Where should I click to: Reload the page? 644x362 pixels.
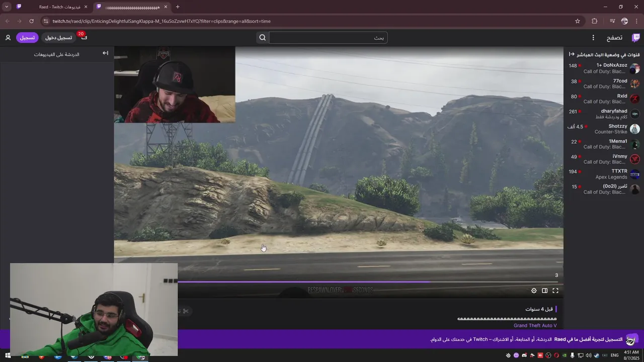click(31, 21)
